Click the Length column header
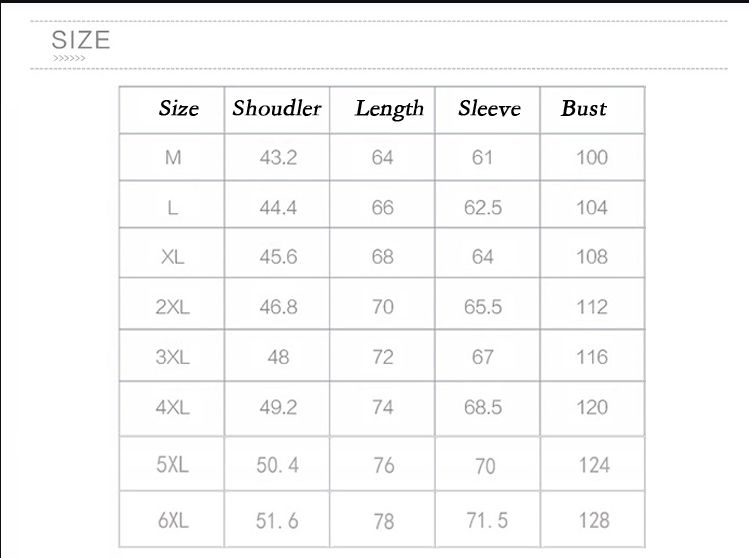 [389, 109]
